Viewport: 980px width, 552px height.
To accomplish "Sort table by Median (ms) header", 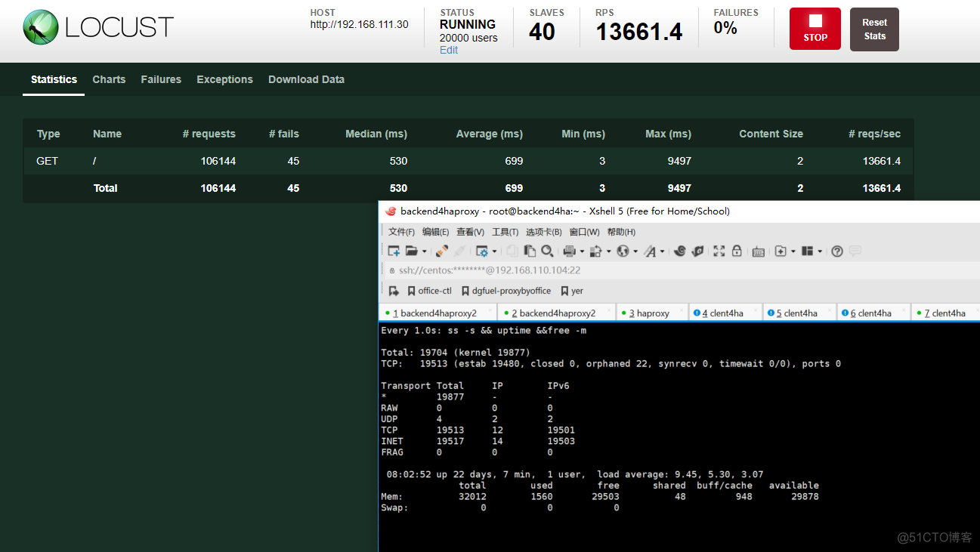I will click(376, 134).
